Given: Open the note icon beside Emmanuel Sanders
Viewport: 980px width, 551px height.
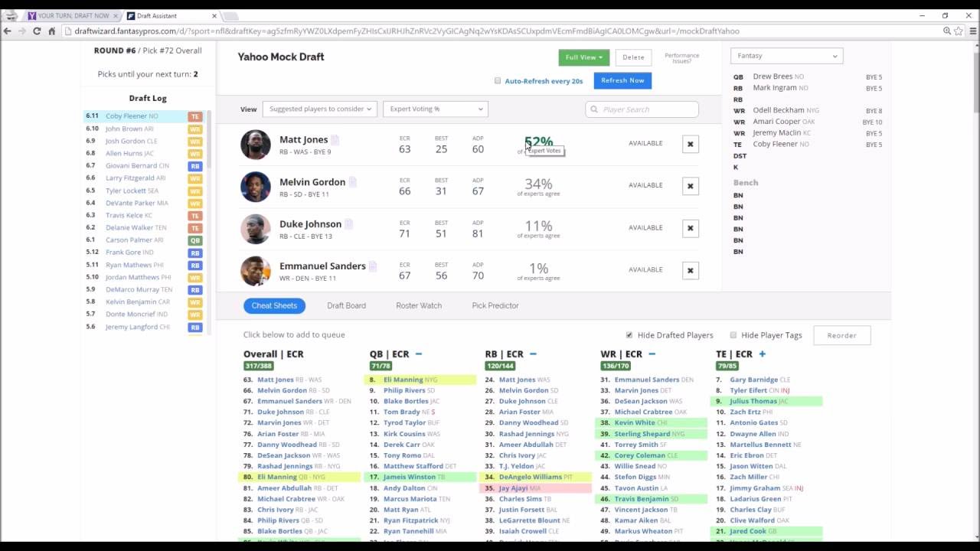Looking at the screenshot, I should [373, 266].
